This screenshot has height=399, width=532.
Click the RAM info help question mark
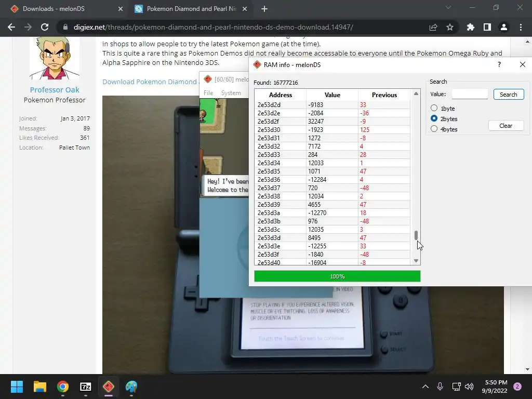point(499,64)
